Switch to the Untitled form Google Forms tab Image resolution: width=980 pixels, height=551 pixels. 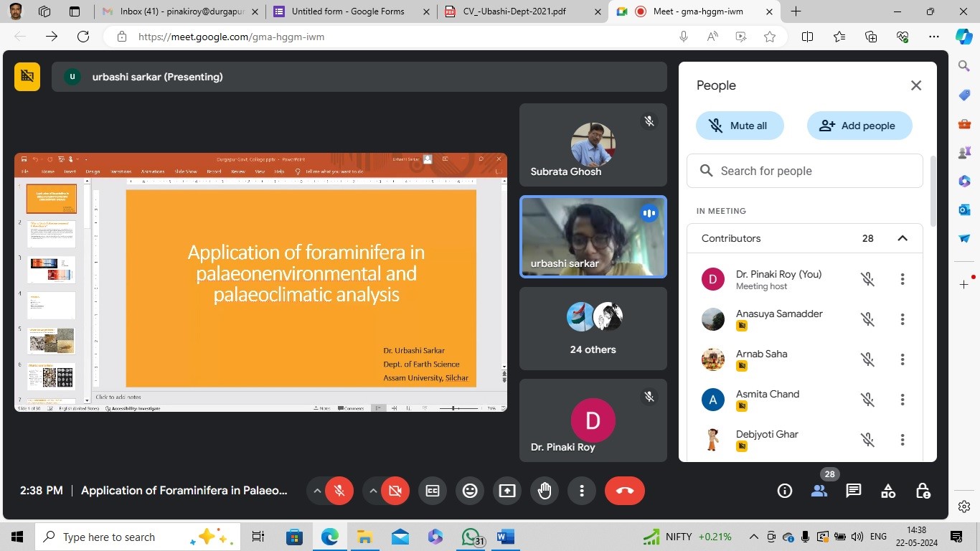click(347, 11)
